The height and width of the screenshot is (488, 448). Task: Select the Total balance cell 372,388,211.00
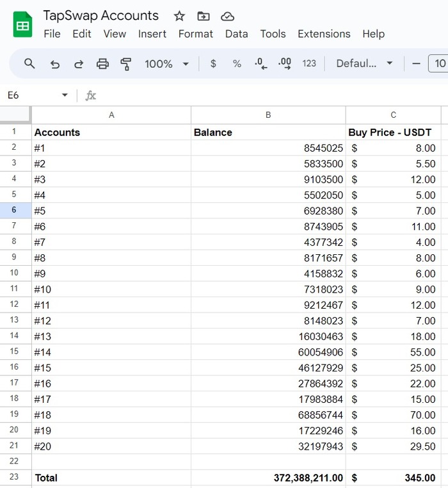point(268,478)
